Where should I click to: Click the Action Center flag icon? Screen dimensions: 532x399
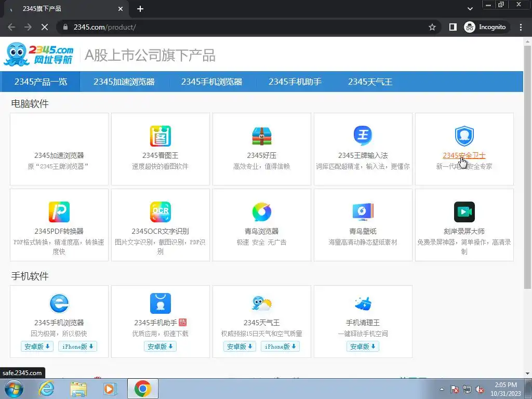click(x=455, y=390)
